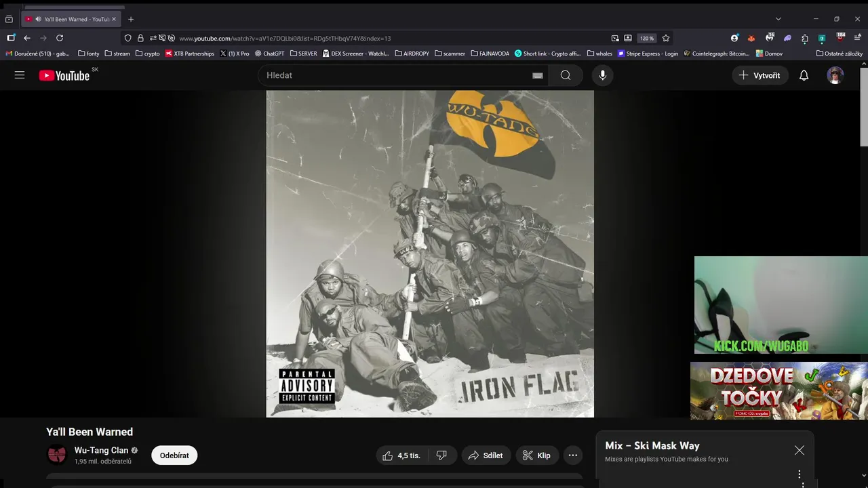
Task: Open the Wu-Tang Clan channel name link
Action: [101, 450]
